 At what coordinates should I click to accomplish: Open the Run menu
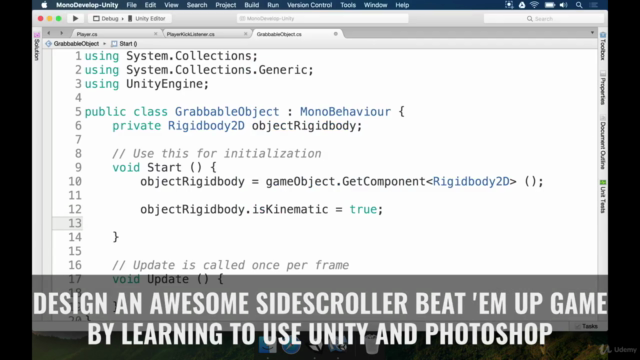273,5
